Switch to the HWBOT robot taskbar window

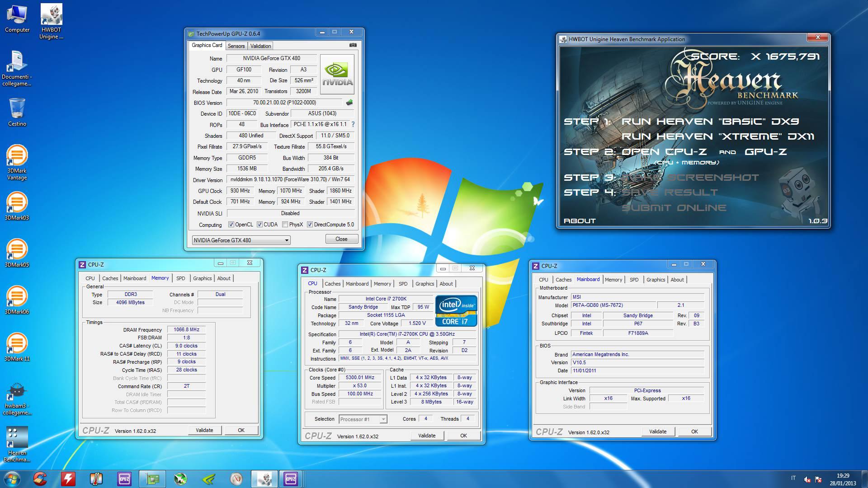pyautogui.click(x=264, y=479)
